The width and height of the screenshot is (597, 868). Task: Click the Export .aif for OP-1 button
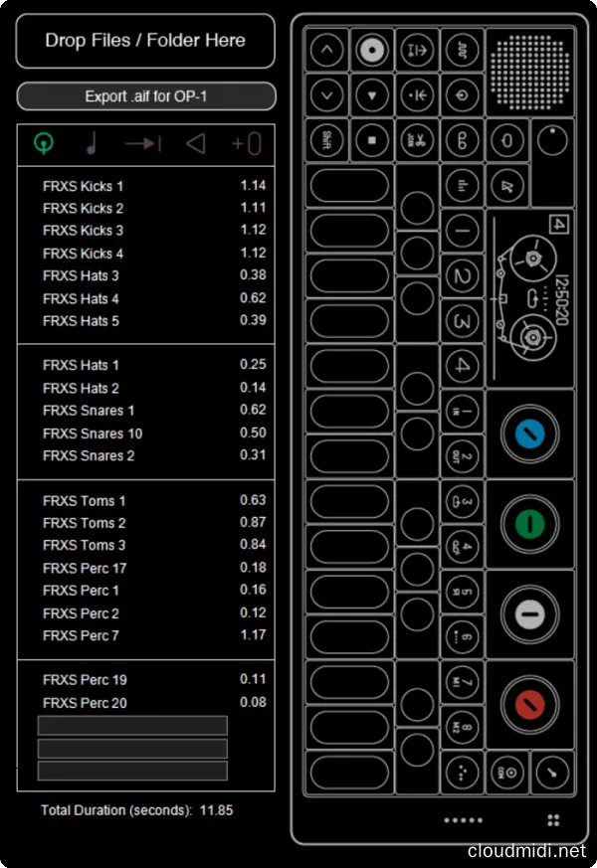pos(146,96)
